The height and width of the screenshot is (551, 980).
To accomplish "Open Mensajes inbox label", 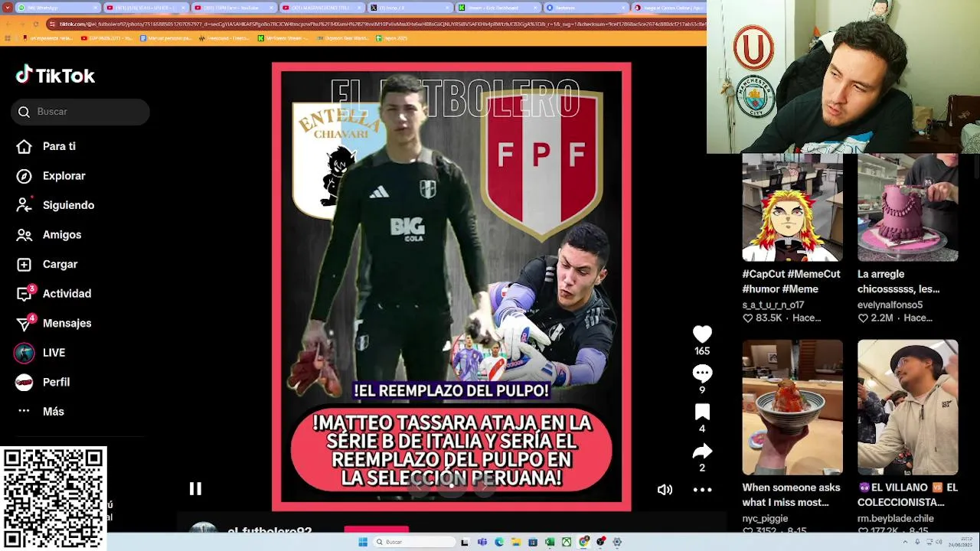I will tap(67, 323).
